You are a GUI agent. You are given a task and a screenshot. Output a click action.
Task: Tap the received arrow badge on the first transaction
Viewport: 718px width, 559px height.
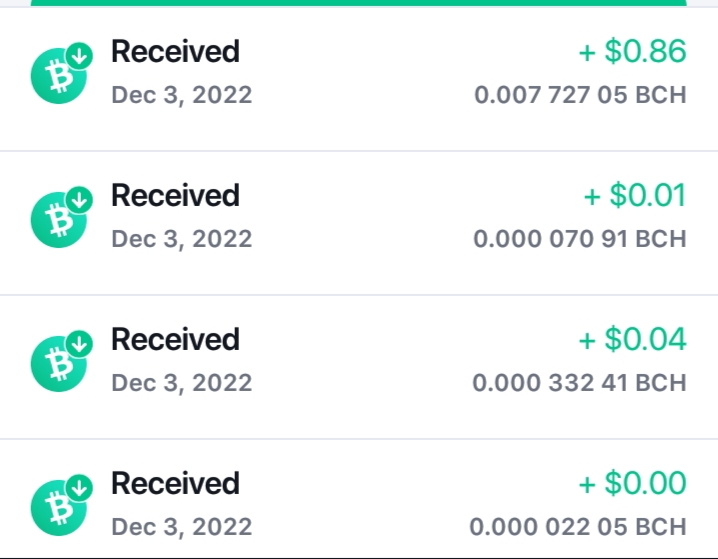(80, 56)
